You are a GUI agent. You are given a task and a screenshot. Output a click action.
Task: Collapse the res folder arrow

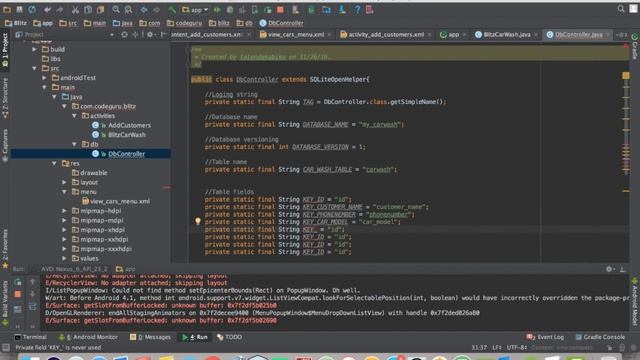54,163
